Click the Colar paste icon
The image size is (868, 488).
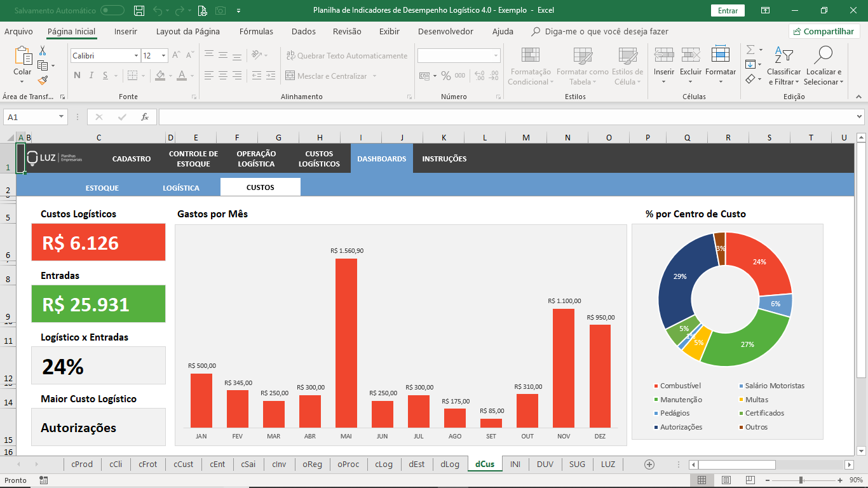coord(23,57)
